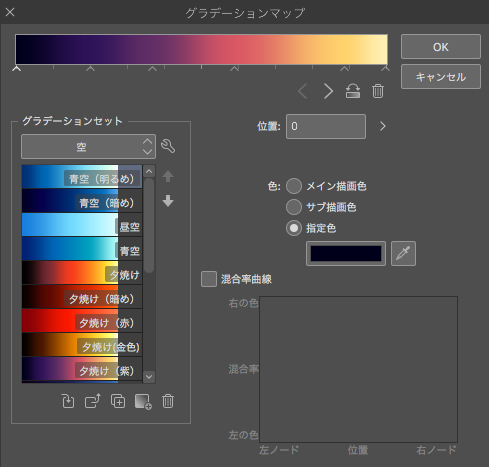Click the import gradient set icon

click(68, 401)
